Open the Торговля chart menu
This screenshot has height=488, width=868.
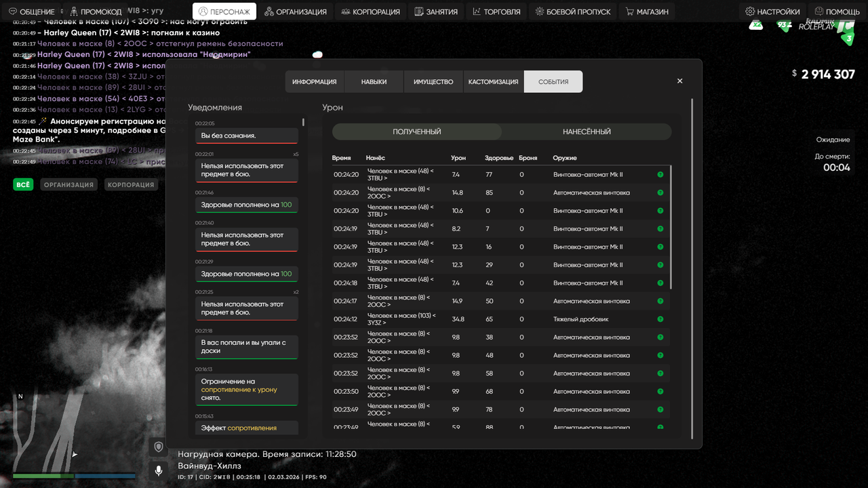pos(496,12)
